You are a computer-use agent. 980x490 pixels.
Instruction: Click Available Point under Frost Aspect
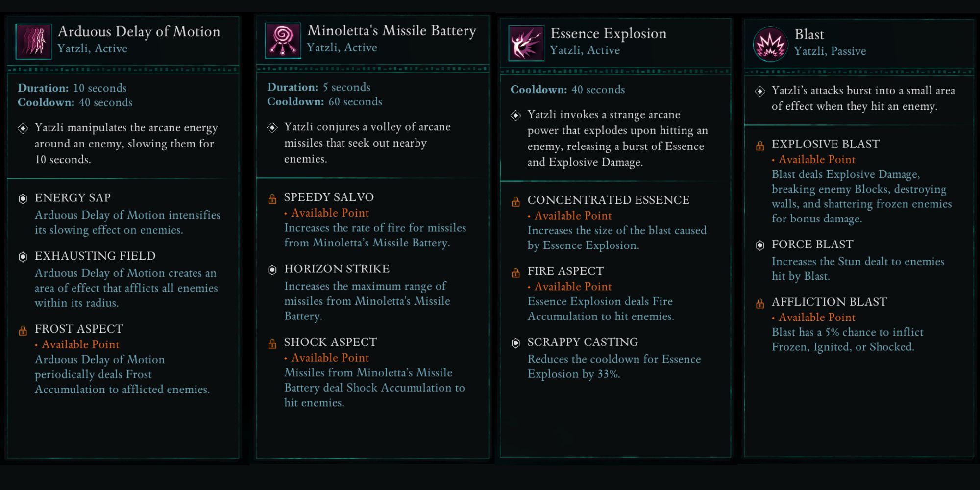80,344
